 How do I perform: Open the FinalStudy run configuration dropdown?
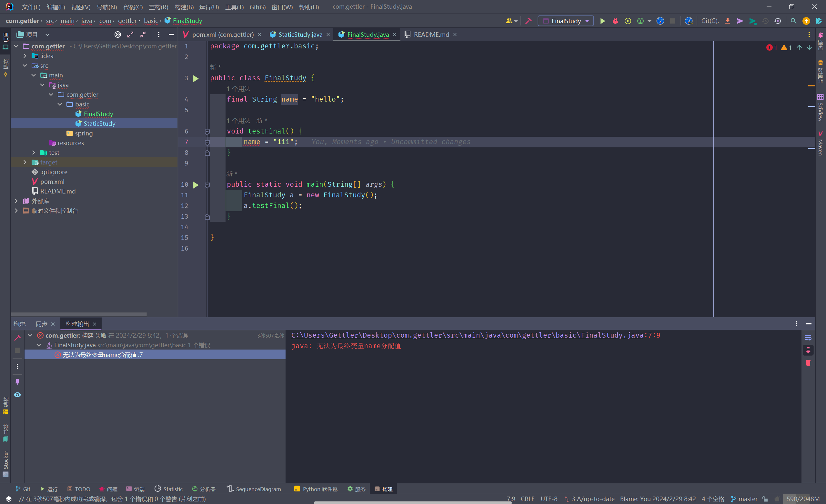tap(566, 21)
